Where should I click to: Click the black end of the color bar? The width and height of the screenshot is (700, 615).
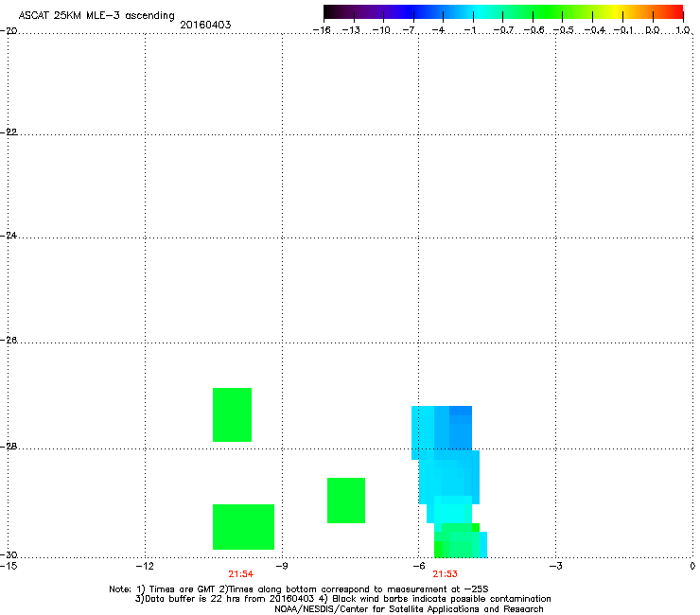pyautogui.click(x=331, y=12)
